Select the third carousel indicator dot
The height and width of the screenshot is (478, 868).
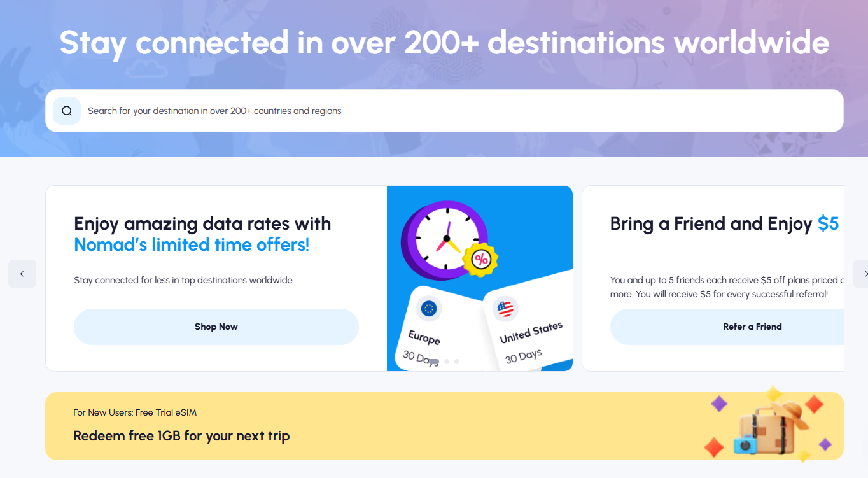(x=457, y=362)
